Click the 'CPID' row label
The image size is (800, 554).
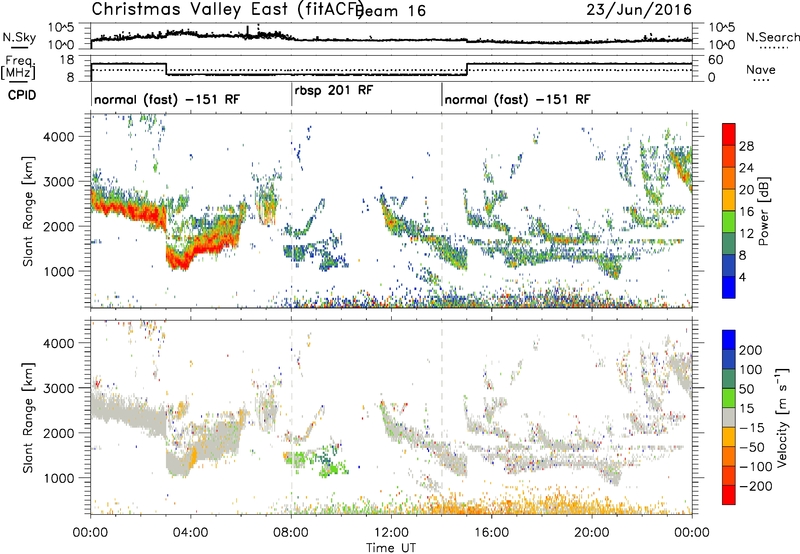[22, 95]
